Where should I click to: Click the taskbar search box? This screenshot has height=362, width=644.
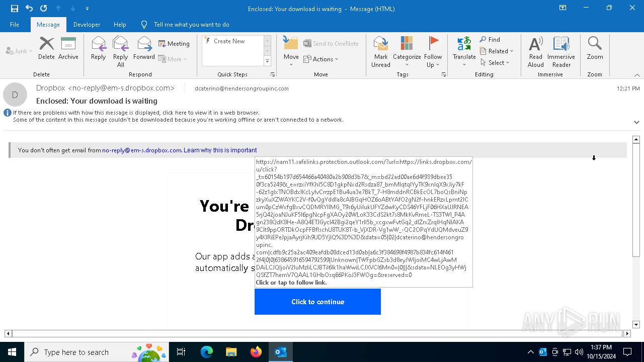pyautogui.click(x=97, y=352)
